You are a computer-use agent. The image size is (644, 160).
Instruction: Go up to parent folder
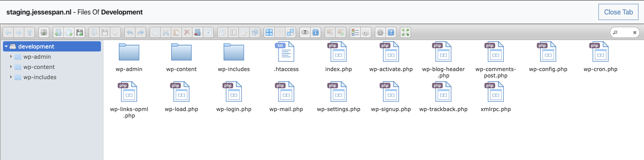[29, 32]
